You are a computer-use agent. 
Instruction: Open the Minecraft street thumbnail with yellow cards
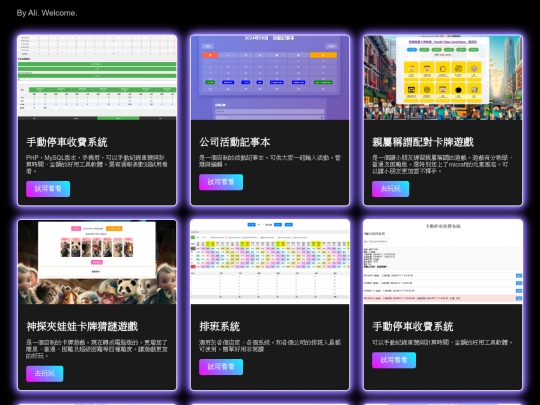[x=443, y=78]
